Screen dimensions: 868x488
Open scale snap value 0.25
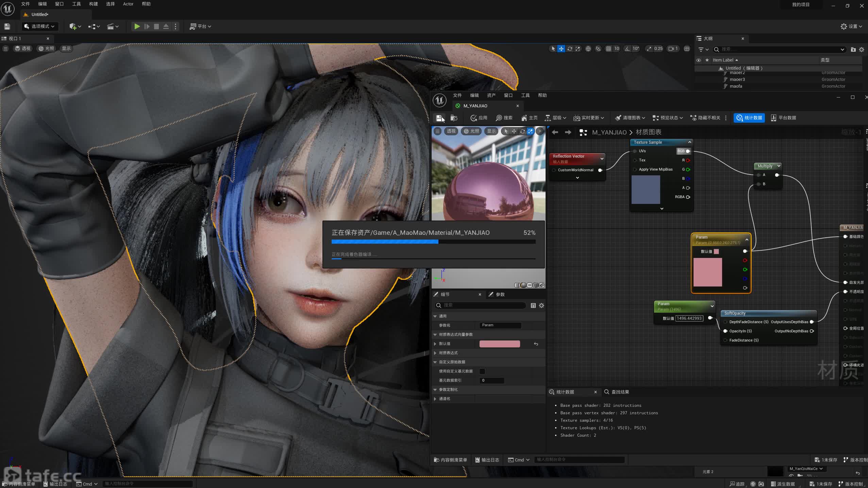658,49
